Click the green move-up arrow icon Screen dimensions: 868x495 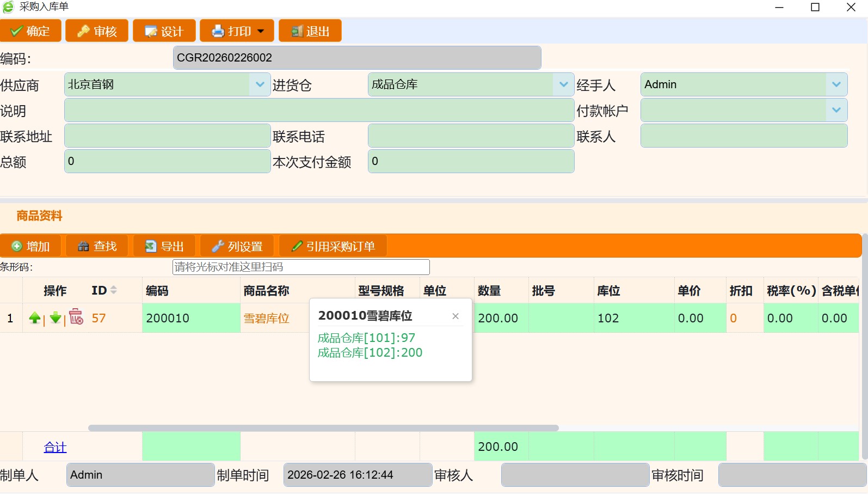pyautogui.click(x=35, y=318)
